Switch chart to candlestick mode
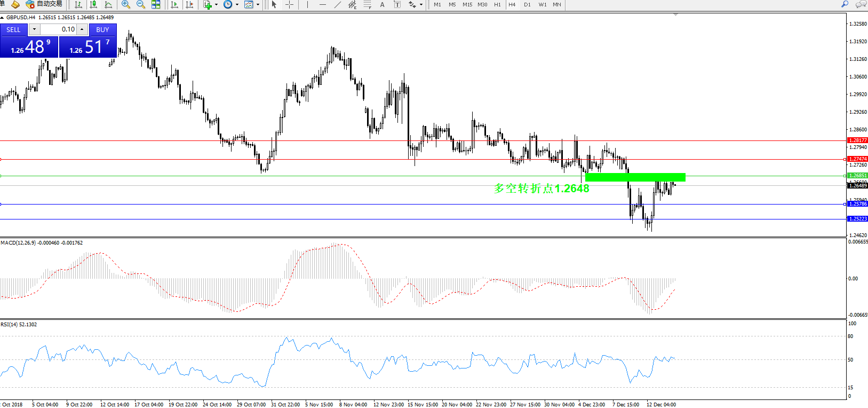Image resolution: width=868 pixels, height=408 pixels. 94,4
